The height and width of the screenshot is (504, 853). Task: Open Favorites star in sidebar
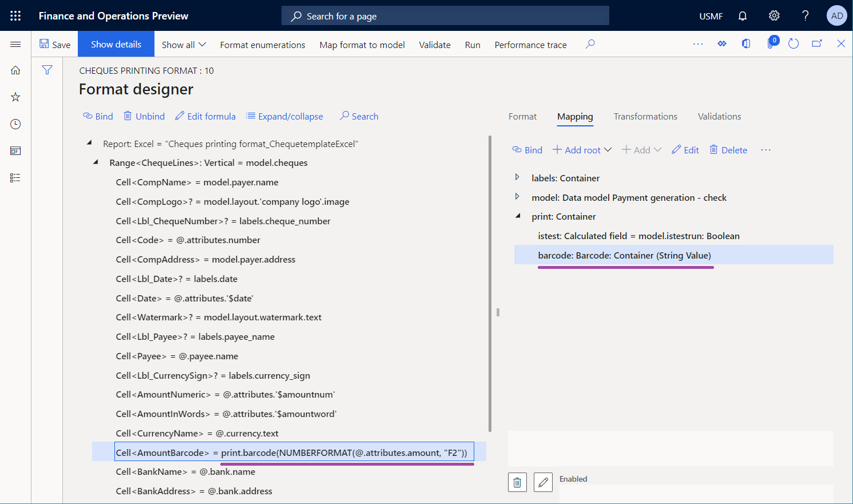15,97
